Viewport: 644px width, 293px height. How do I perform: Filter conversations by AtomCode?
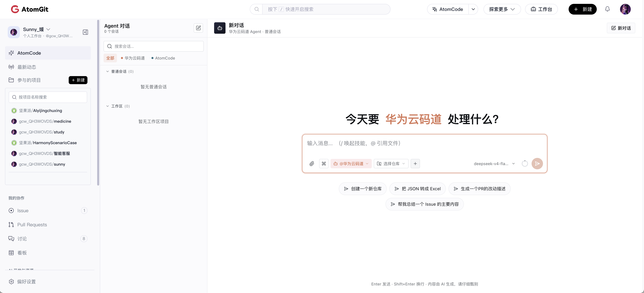[163, 58]
